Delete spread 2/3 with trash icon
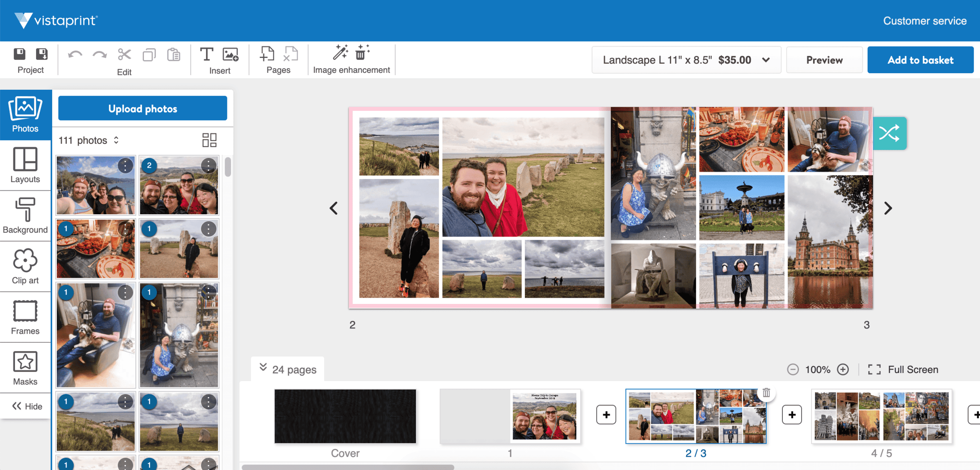 click(x=766, y=392)
